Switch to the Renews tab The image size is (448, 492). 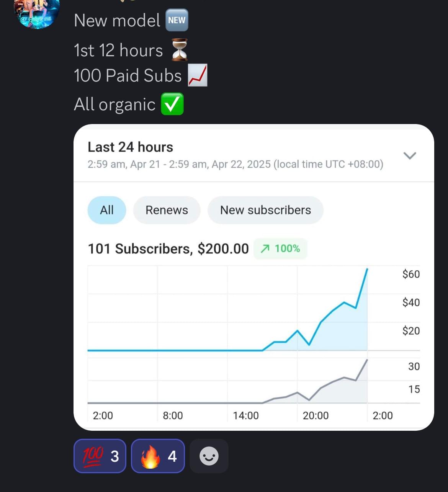coord(167,210)
